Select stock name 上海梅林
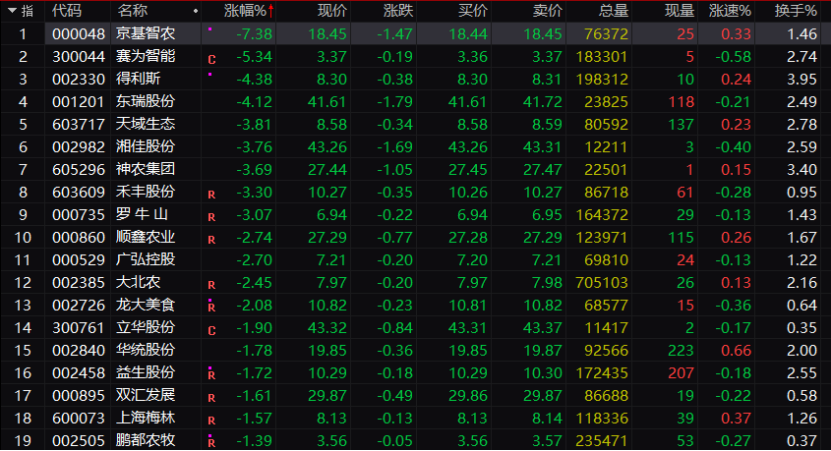Viewport: 831px width, 451px height. pyautogui.click(x=145, y=418)
